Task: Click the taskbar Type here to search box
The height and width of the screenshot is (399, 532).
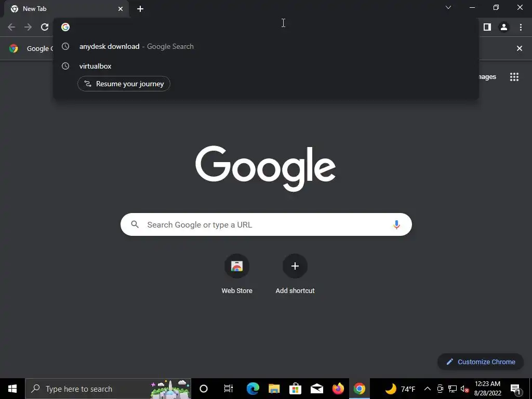Action: (x=108, y=389)
